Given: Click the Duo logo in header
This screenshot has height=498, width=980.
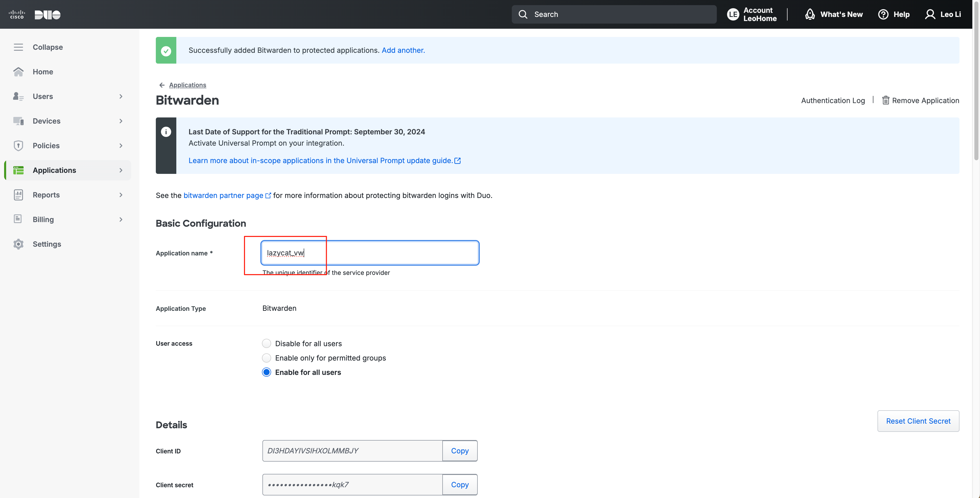Looking at the screenshot, I should [x=47, y=14].
